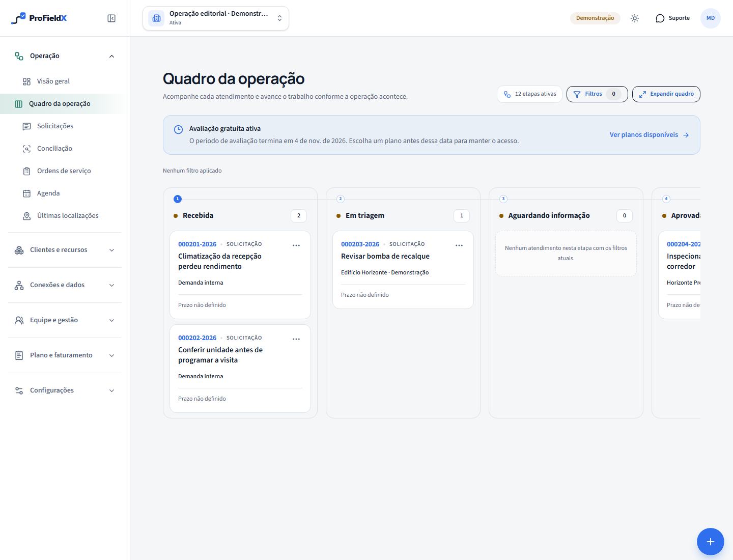Select Quadro da operação menu item
Image resolution: width=733 pixels, height=560 pixels.
62,104
